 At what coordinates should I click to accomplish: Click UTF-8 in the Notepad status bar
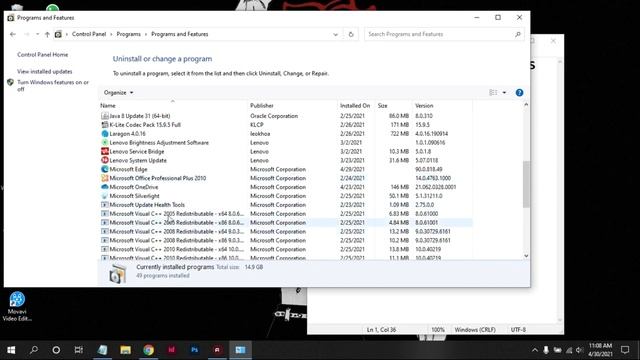pyautogui.click(x=518, y=329)
